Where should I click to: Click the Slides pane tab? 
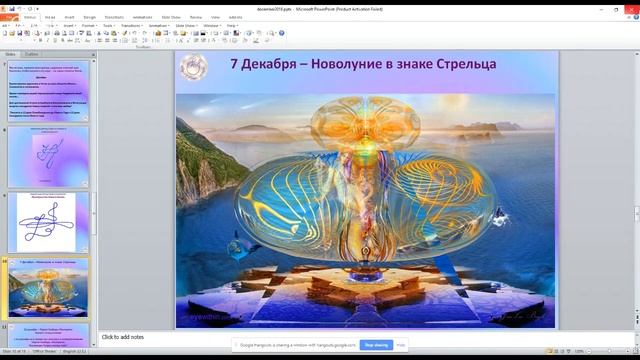pyautogui.click(x=10, y=54)
